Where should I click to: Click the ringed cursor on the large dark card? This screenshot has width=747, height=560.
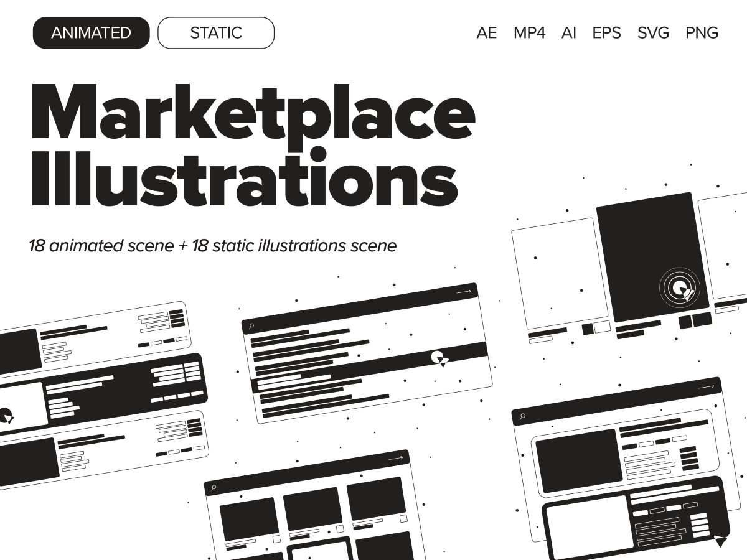[x=680, y=288]
